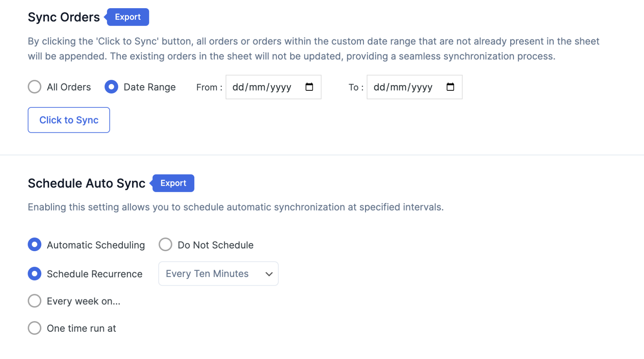Select the Date Range radio button
Image resolution: width=644 pixels, height=359 pixels.
pos(111,87)
